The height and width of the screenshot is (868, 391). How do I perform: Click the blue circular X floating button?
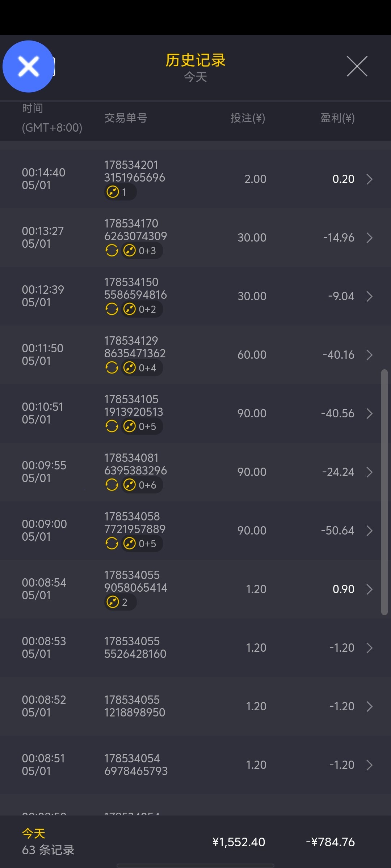(x=28, y=67)
